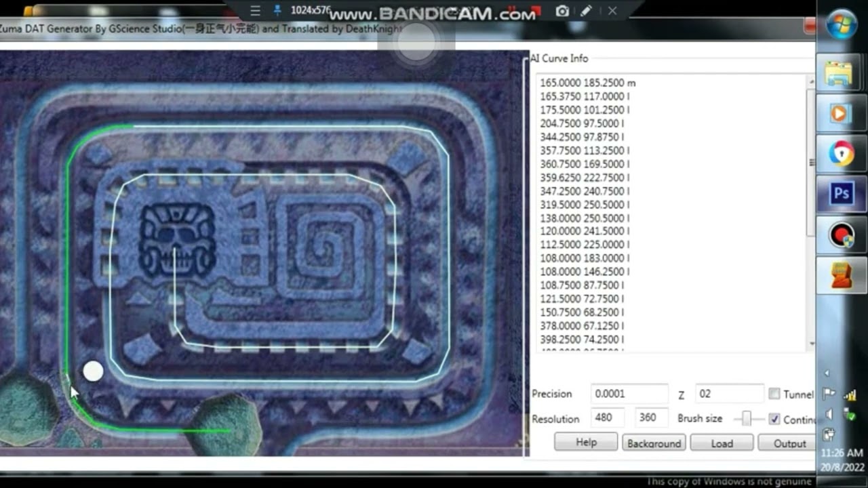Toggle the Bandicam pin icon
Viewport: 868px width, 488px height.
click(277, 11)
